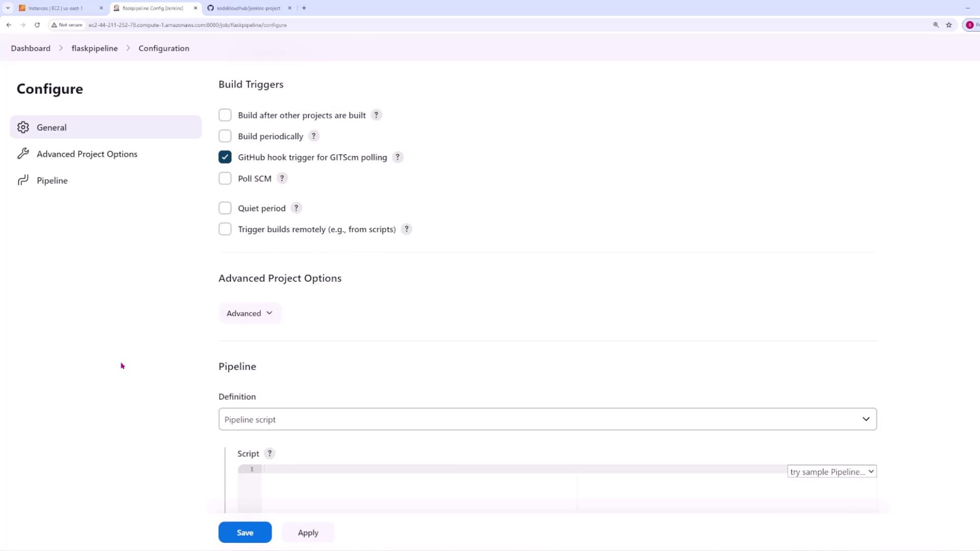Uncheck GitHub hook trigger for GITScm polling

coord(225,157)
